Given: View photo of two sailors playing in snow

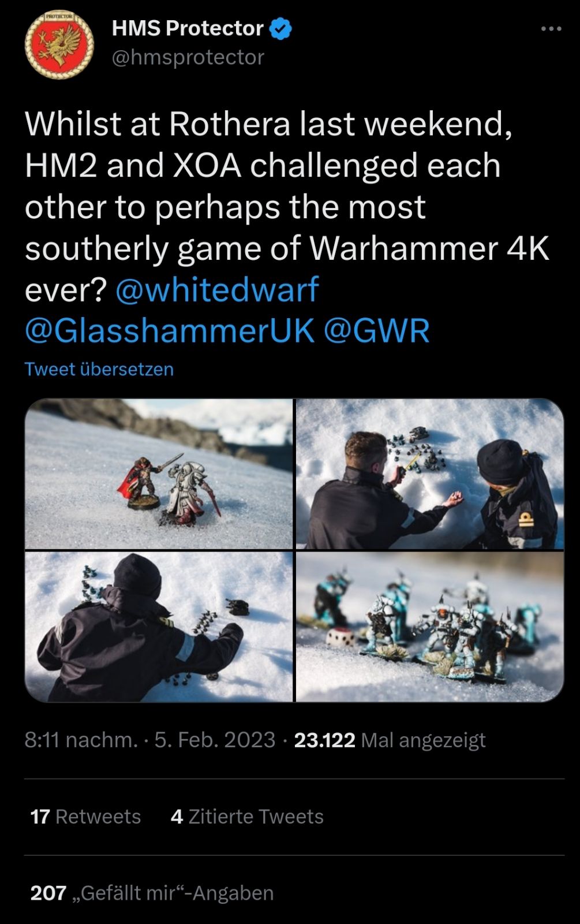Looking at the screenshot, I should (x=430, y=474).
